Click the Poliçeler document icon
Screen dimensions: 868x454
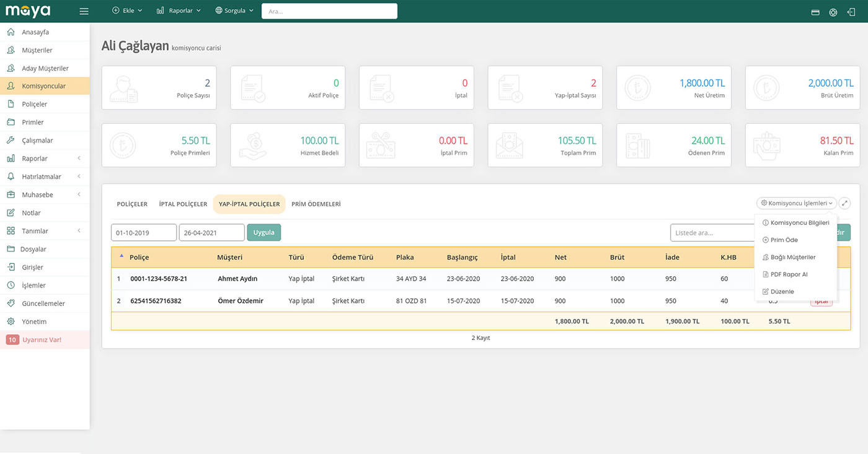(11, 104)
